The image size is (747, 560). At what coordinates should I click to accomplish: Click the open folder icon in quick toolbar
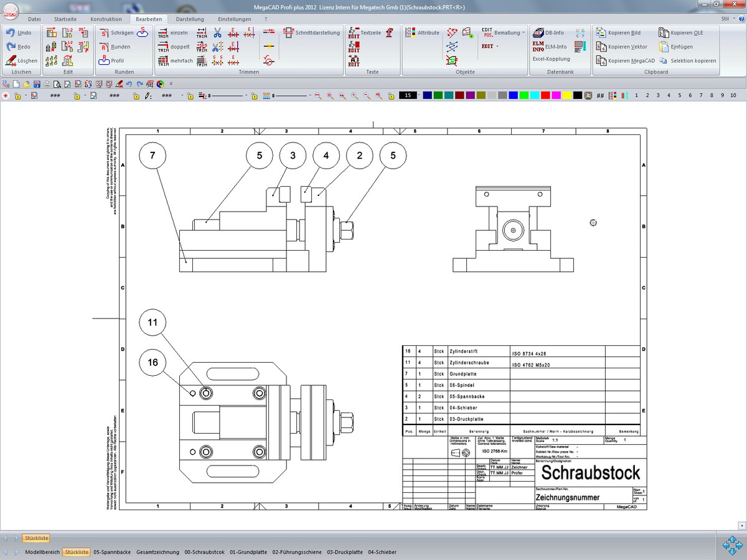point(27,84)
